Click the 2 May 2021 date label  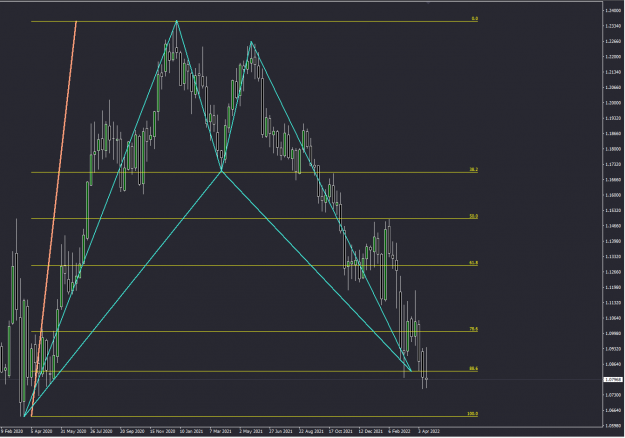coord(251,431)
